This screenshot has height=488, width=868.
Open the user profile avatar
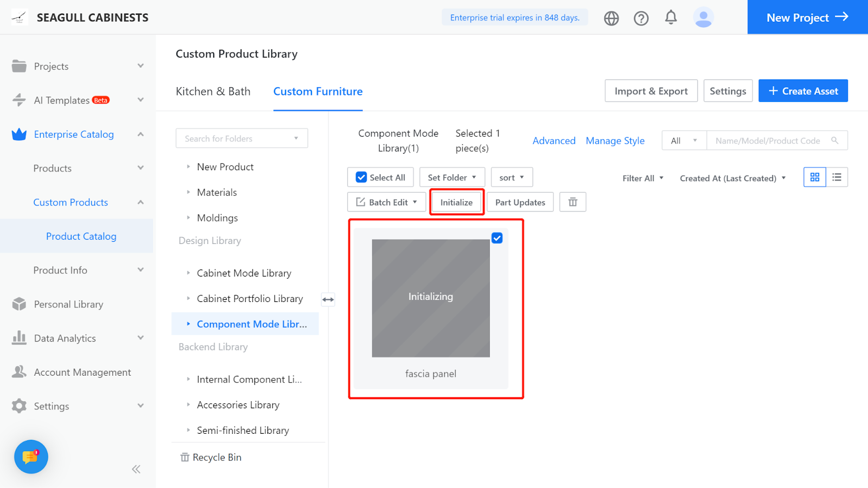703,17
